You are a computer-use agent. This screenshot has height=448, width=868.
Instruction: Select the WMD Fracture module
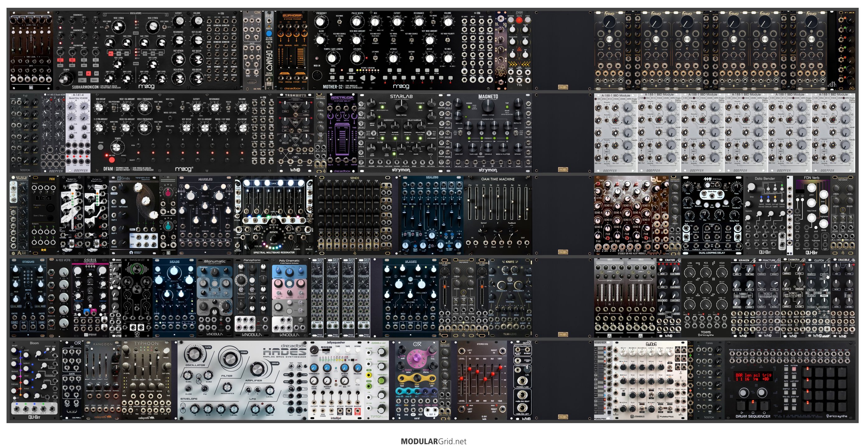click(x=768, y=298)
